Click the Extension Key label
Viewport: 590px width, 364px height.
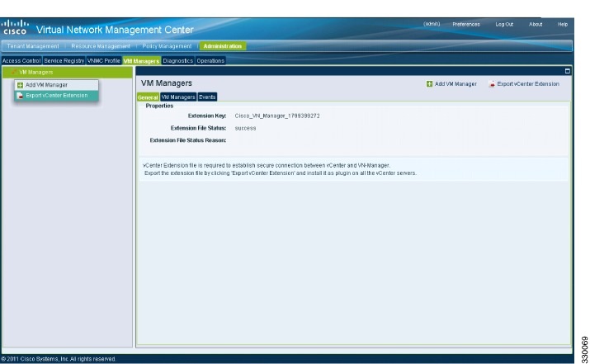207,116
